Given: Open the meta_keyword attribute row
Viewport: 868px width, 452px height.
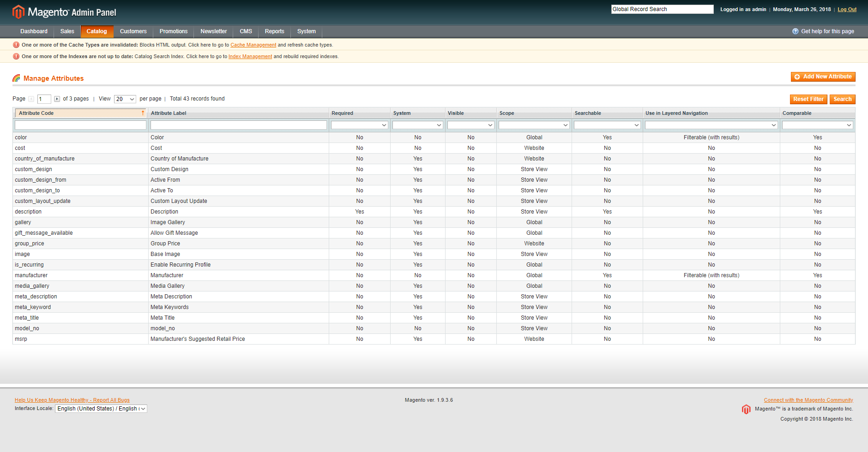Looking at the screenshot, I should pyautogui.click(x=434, y=307).
